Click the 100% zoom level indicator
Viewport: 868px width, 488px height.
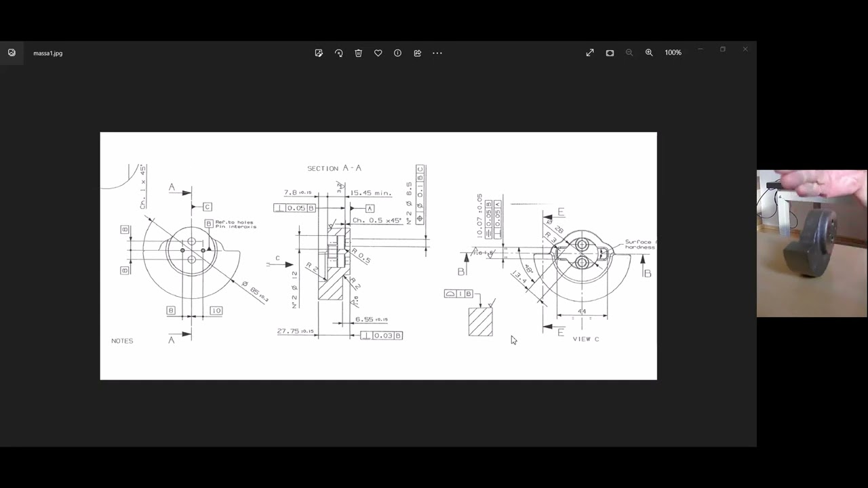673,53
